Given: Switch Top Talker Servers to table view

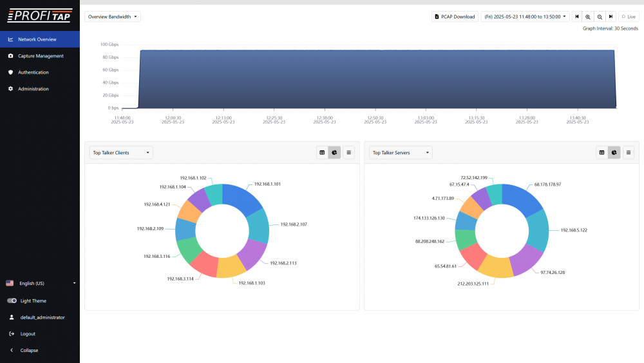Looking at the screenshot, I should pos(601,153).
